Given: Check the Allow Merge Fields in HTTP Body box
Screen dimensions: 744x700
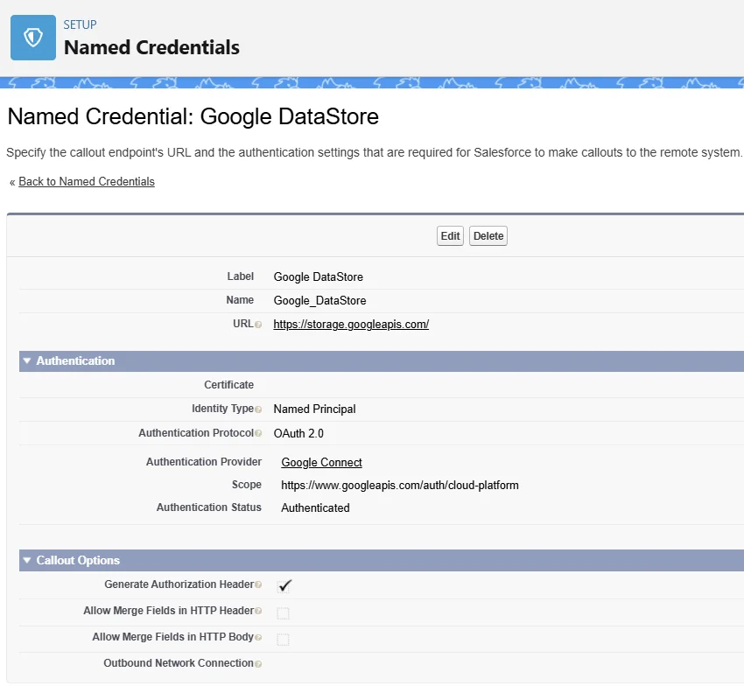Looking at the screenshot, I should point(283,640).
